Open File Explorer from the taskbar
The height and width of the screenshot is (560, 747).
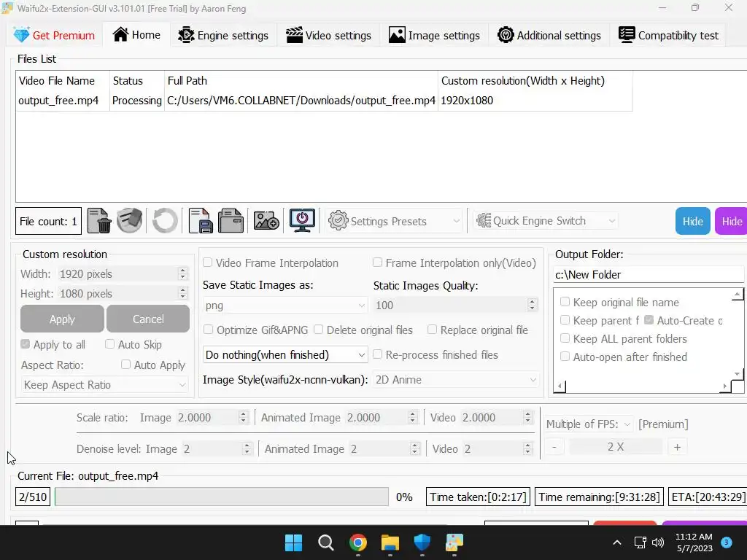pos(390,542)
